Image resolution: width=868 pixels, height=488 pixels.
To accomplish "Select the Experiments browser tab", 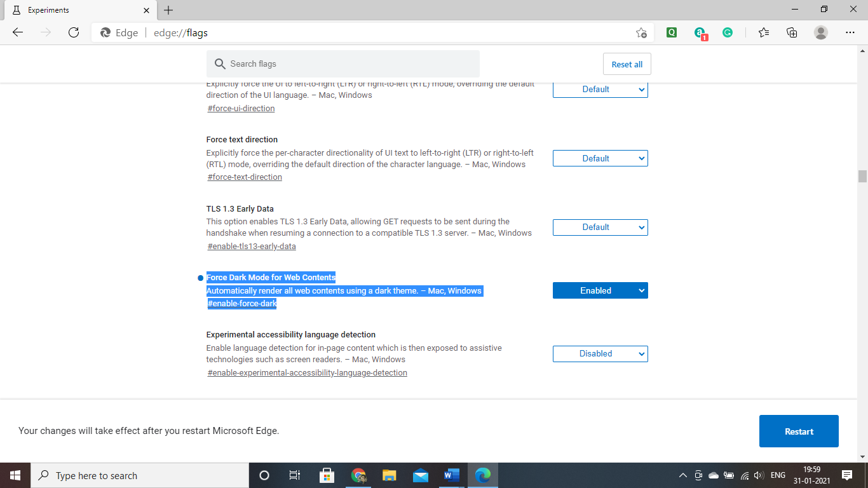I will tap(80, 10).
